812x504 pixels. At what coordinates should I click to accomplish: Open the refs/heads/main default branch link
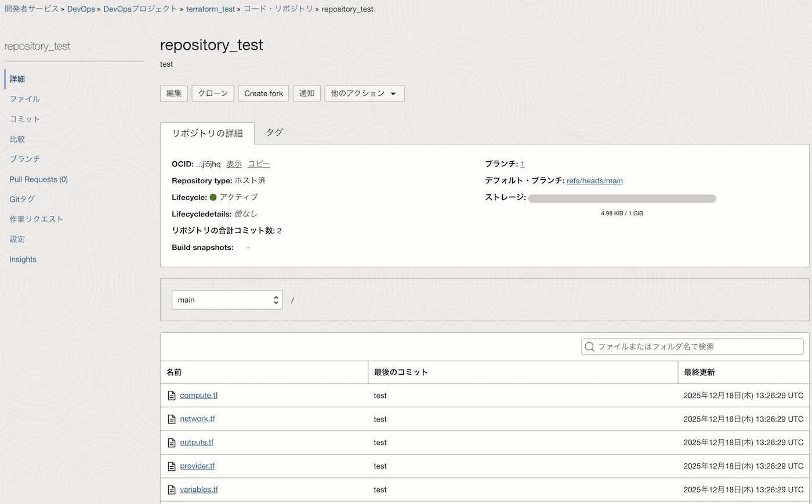pyautogui.click(x=594, y=181)
